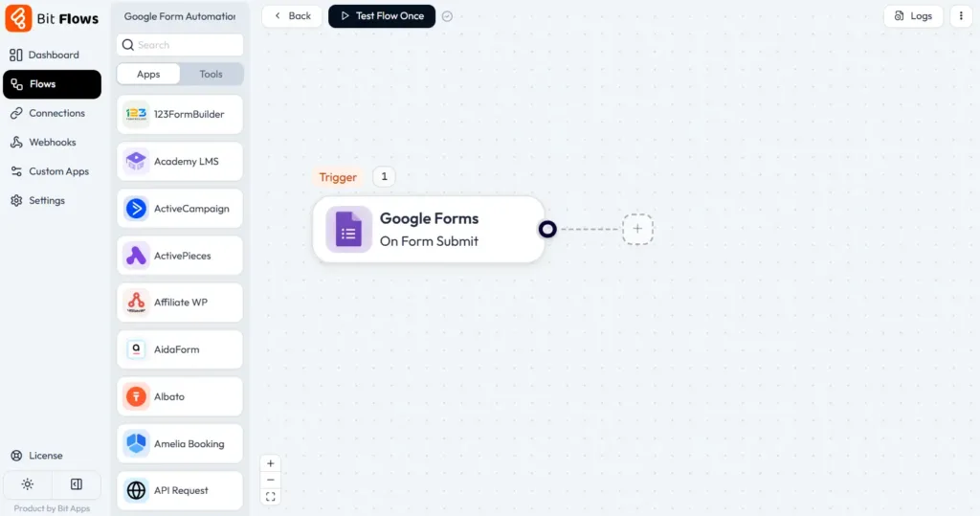Select Academy LMS app icon

click(x=136, y=162)
